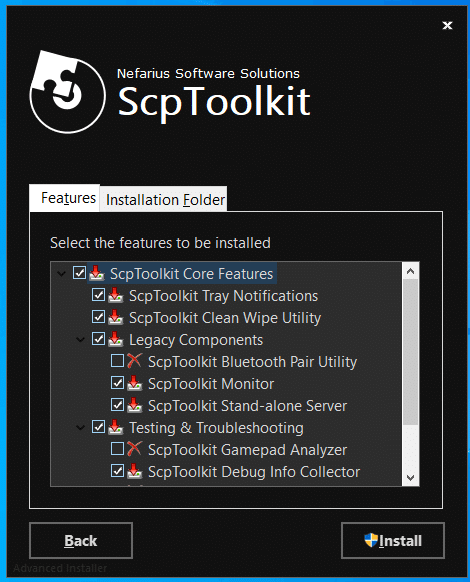Go back with the Back button

(81, 540)
